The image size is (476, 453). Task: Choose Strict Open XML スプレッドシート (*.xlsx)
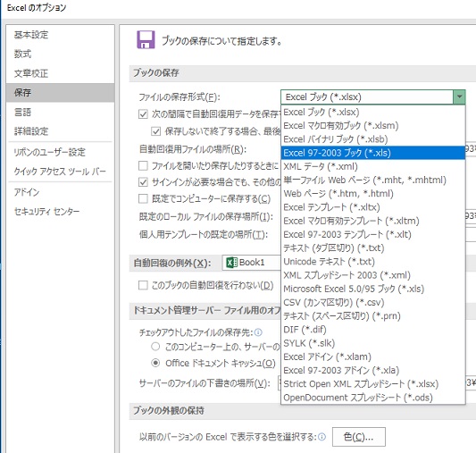point(373,384)
